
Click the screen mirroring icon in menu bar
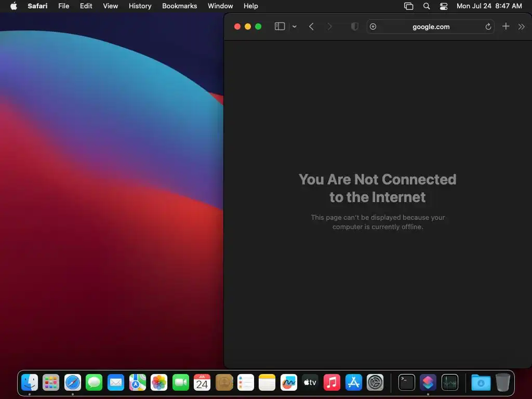point(408,6)
